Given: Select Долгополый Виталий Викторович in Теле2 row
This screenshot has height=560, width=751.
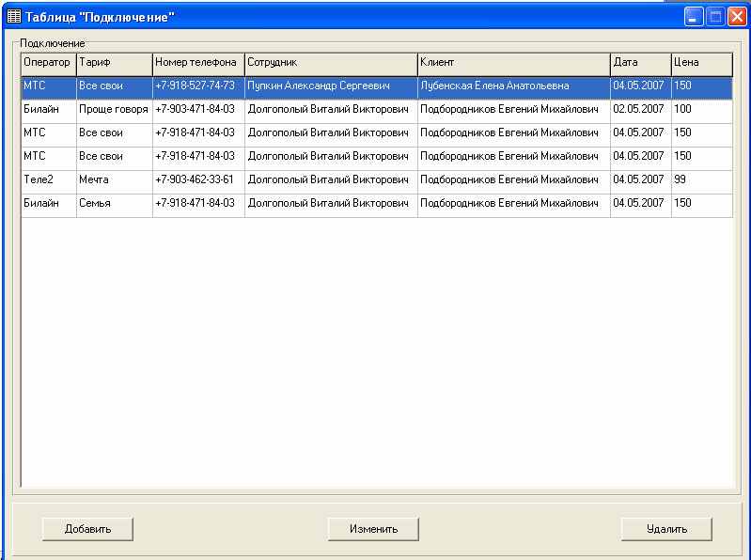Looking at the screenshot, I should pyautogui.click(x=331, y=182).
